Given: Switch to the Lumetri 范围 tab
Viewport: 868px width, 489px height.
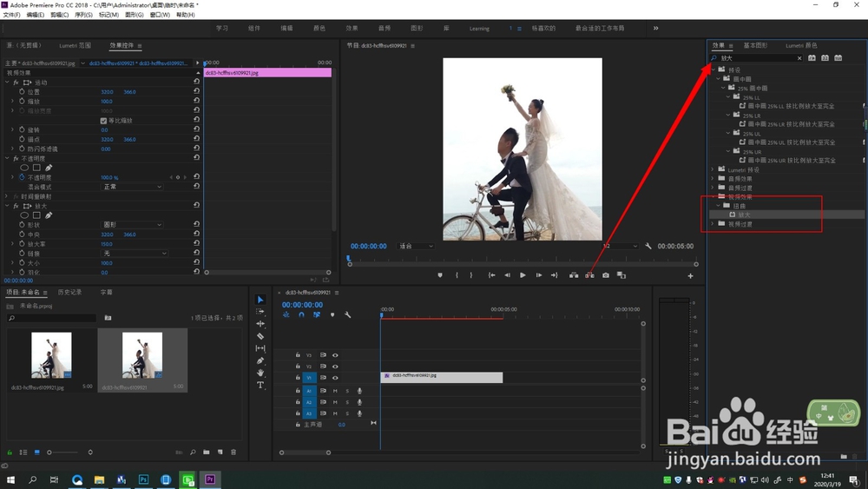Looking at the screenshot, I should [x=76, y=45].
